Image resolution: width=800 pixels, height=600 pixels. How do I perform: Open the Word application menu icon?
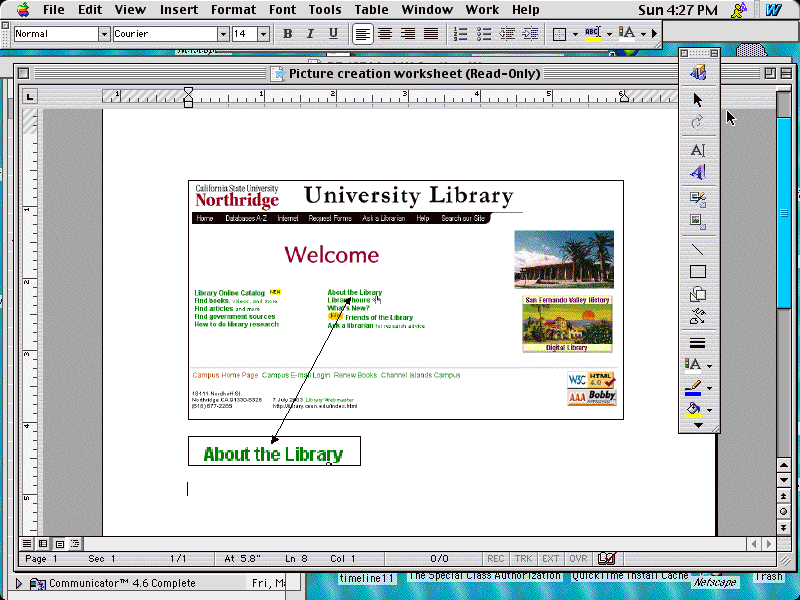tap(773, 10)
